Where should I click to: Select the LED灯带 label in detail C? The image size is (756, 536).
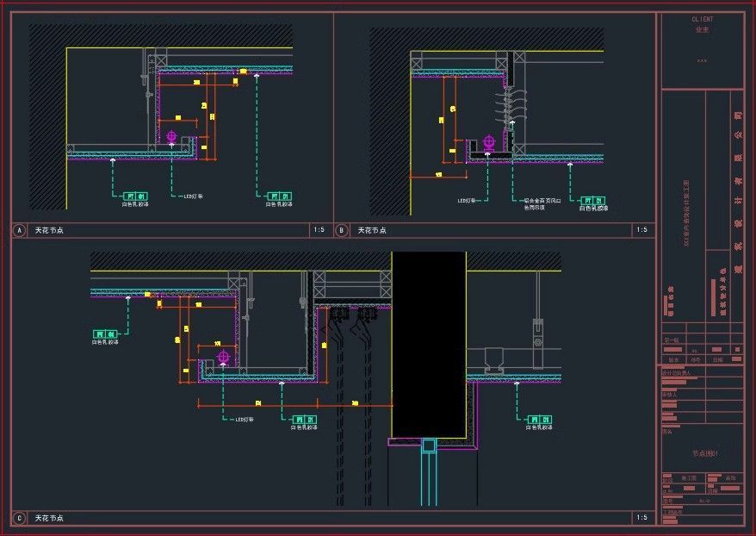click(244, 420)
